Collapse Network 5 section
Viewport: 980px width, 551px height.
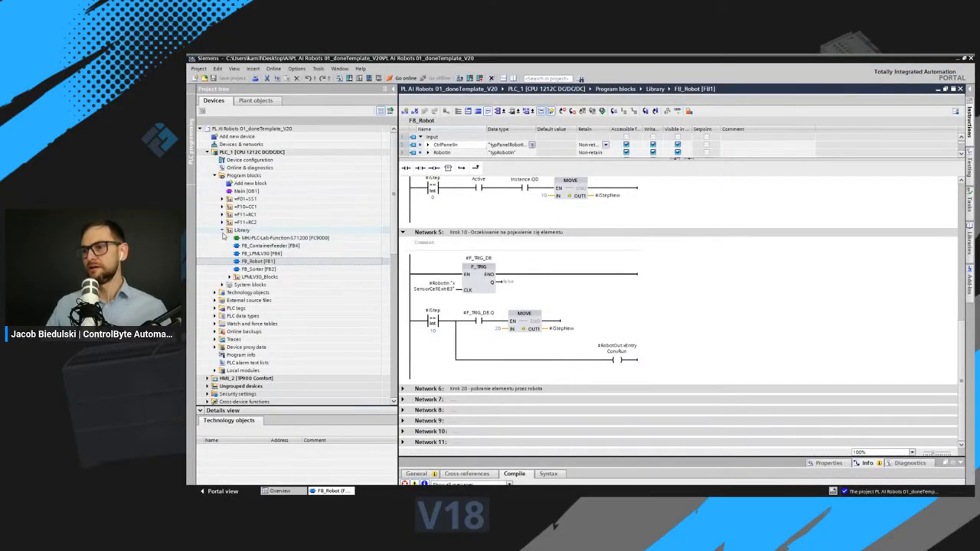tap(403, 232)
